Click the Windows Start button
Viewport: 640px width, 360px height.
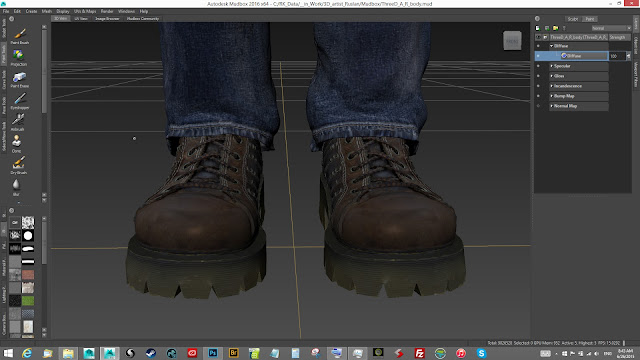tap(8, 353)
